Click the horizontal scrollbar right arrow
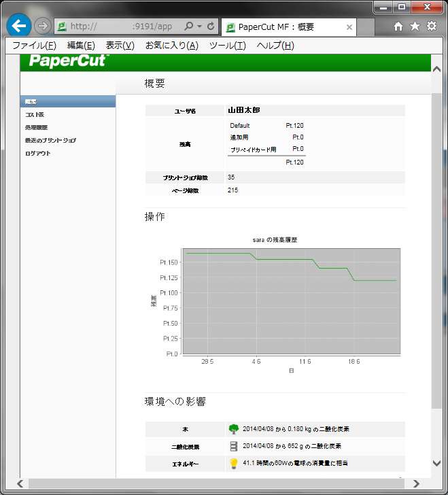Screen dimensions: 448x495 pyautogui.click(x=417, y=483)
